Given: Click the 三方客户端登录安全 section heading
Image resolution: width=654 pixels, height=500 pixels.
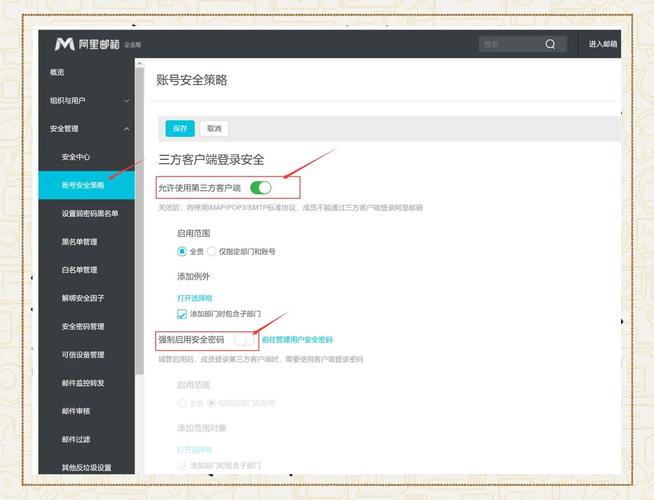Looking at the screenshot, I should pyautogui.click(x=211, y=160).
